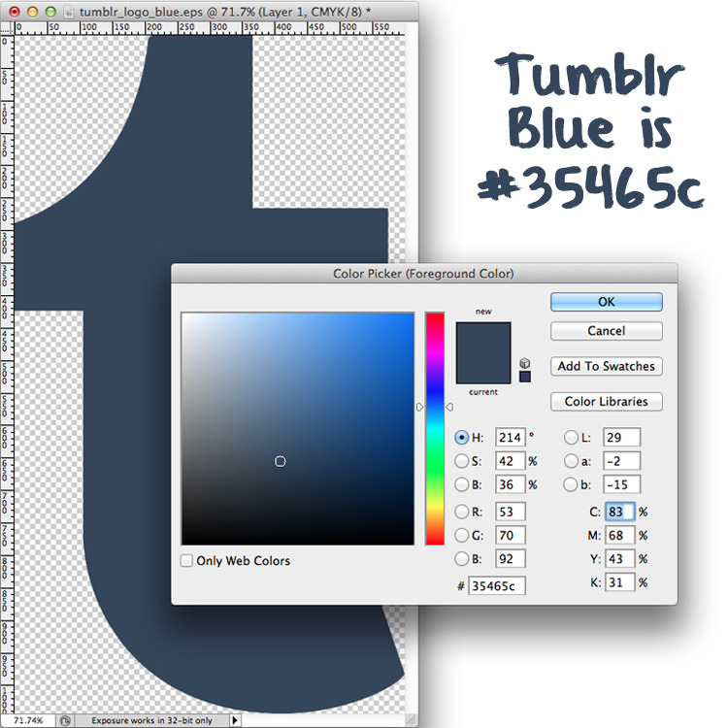The height and width of the screenshot is (728, 728).
Task: Select the RGB blue B radio button
Action: click(461, 558)
